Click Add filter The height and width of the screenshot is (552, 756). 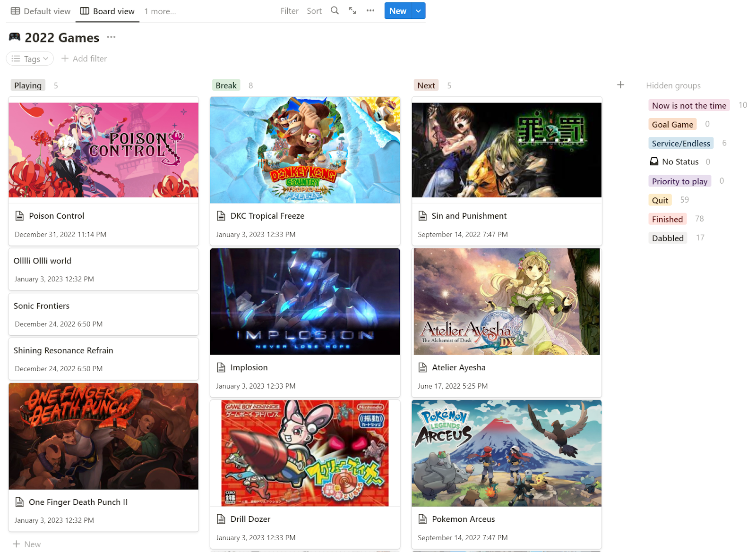click(84, 59)
